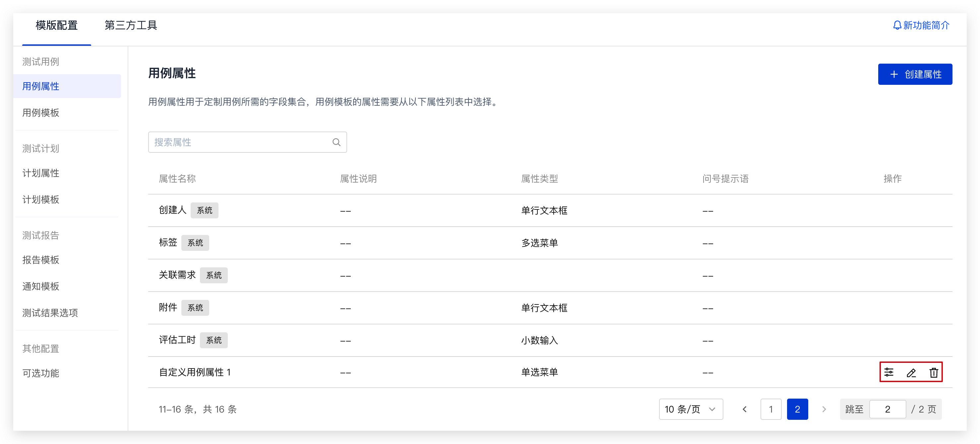The image size is (980, 444).
Task: Click the 系统 tag next to 关联需求
Action: pos(214,275)
